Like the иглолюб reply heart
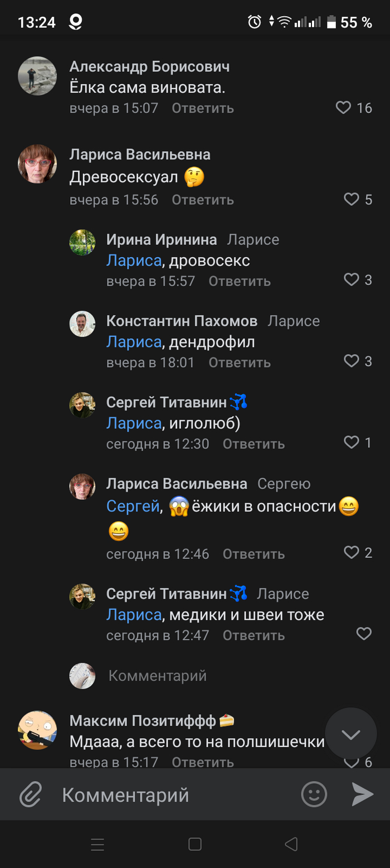Viewport: 390px width, 868px height. coord(351,443)
